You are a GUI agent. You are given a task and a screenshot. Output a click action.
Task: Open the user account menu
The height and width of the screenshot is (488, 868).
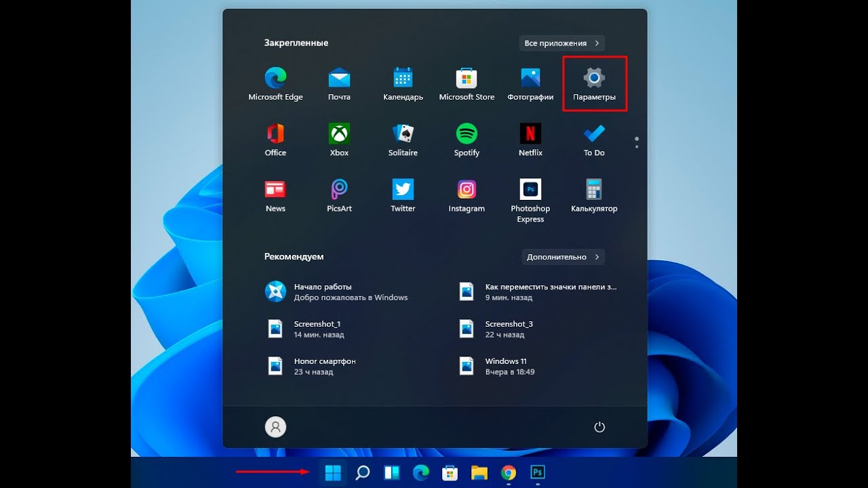[x=275, y=427]
